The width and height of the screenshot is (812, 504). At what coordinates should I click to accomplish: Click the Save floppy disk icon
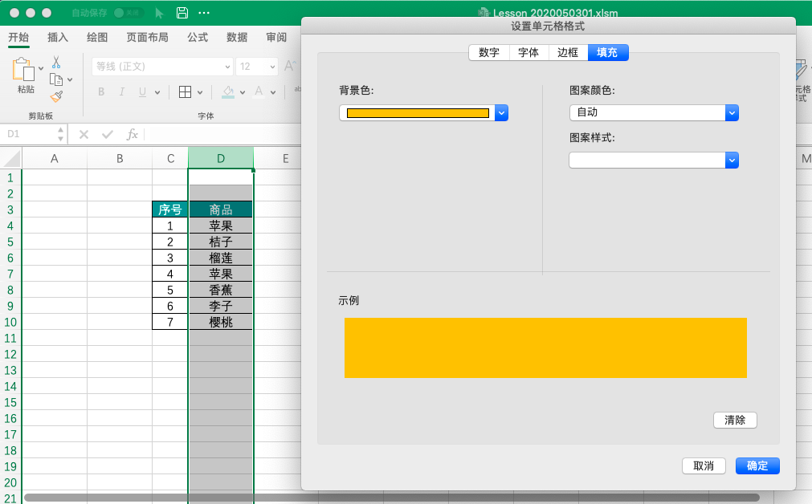(182, 13)
